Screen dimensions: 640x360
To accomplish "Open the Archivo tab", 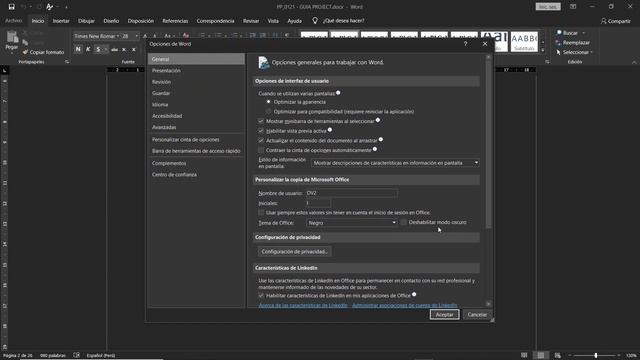I will 13,20.
